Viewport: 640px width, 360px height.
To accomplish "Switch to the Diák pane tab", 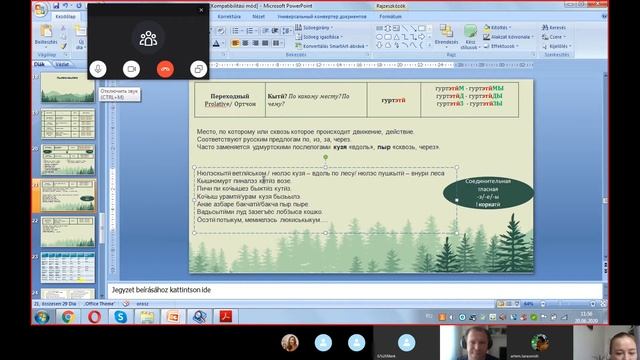I will coord(40,64).
